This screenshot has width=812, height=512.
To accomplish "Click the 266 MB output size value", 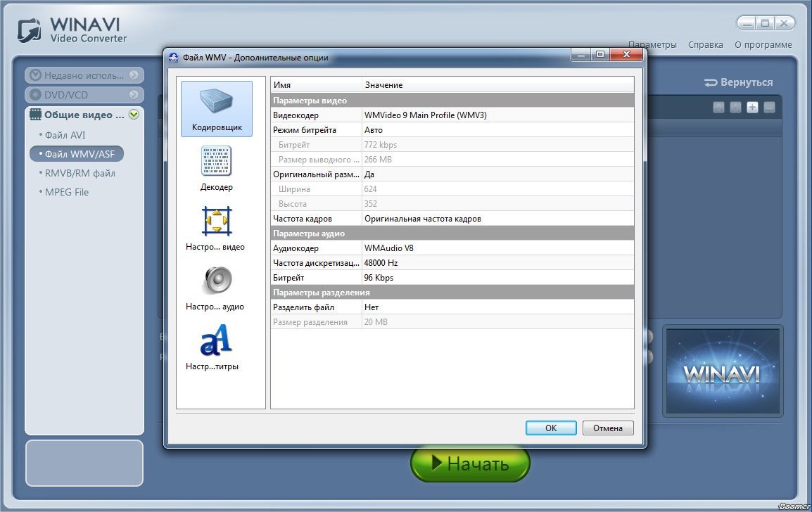I will (x=497, y=160).
